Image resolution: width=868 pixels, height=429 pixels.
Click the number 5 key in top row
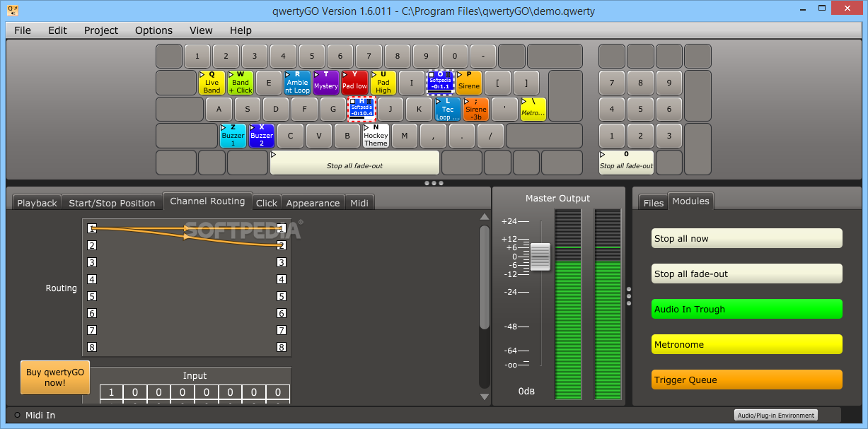tap(311, 56)
